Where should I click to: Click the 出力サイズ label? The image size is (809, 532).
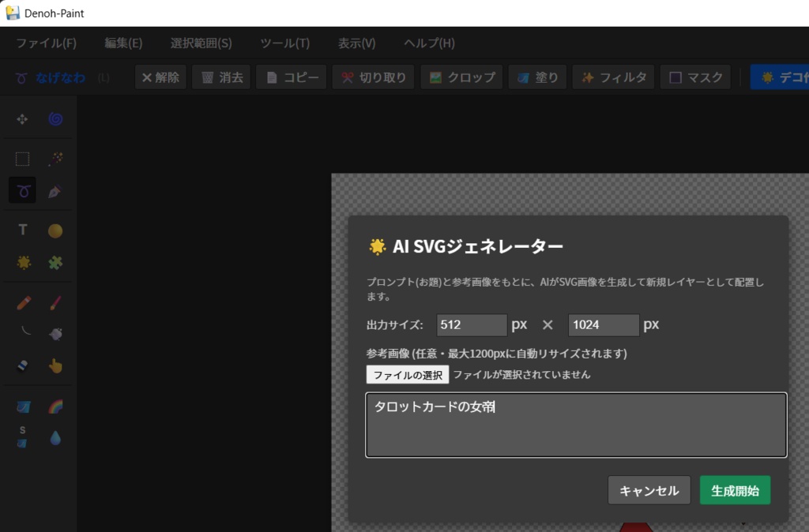click(395, 325)
